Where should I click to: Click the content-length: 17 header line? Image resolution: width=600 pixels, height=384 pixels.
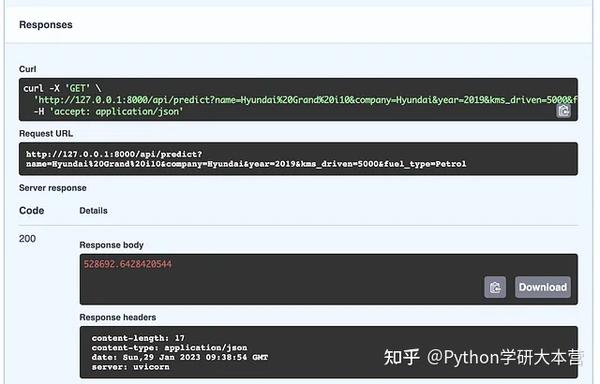pos(138,338)
